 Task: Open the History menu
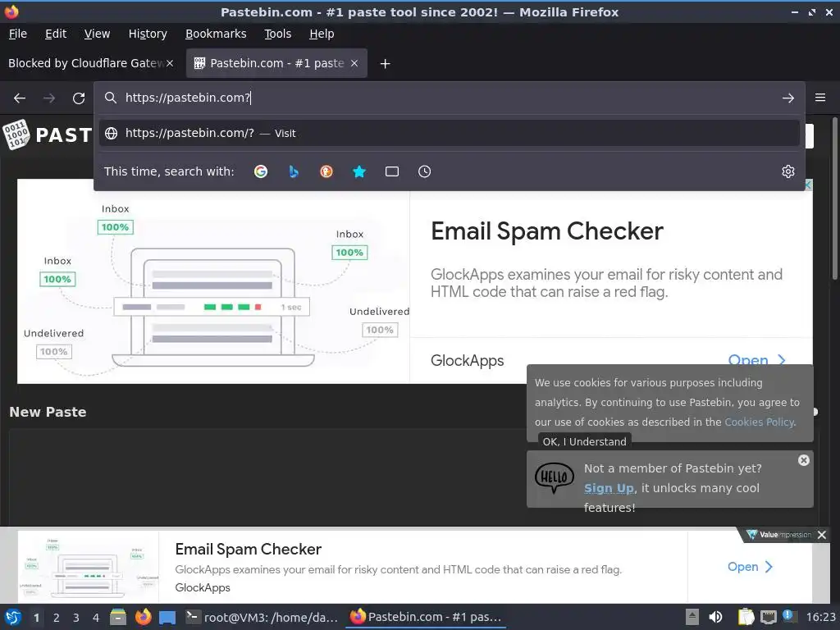[x=148, y=34]
